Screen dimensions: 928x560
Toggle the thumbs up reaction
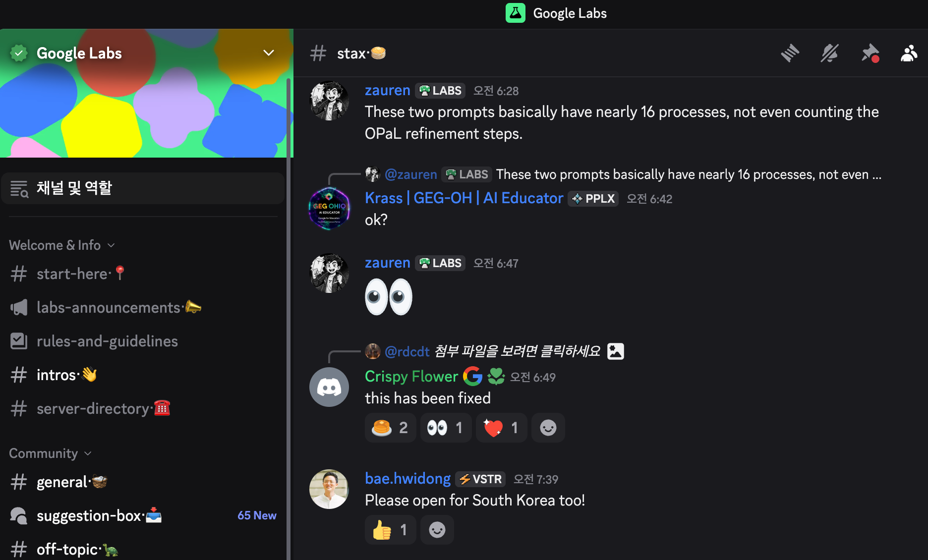(x=390, y=530)
